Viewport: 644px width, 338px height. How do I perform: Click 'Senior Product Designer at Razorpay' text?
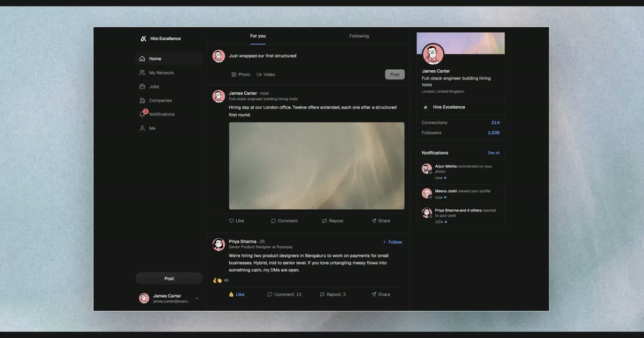pos(261,247)
